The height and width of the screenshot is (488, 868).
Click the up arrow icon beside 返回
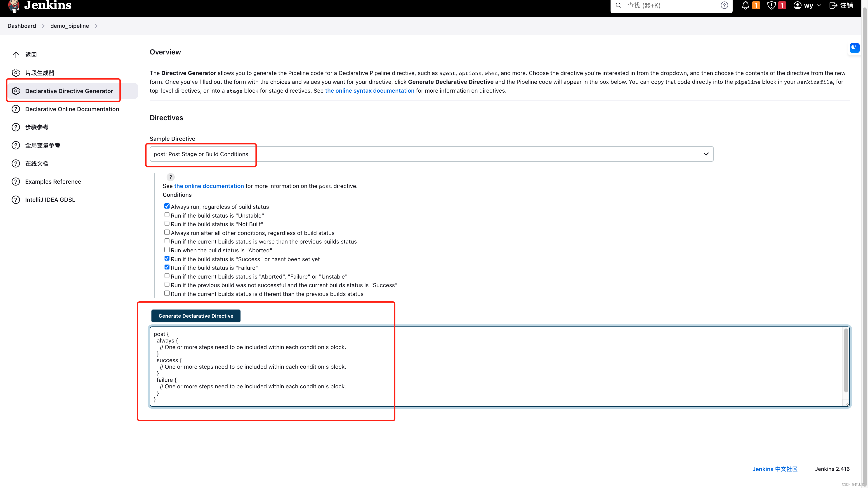tap(16, 54)
